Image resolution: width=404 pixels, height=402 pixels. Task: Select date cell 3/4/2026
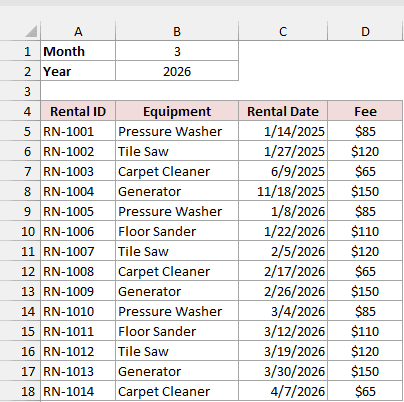click(x=283, y=311)
